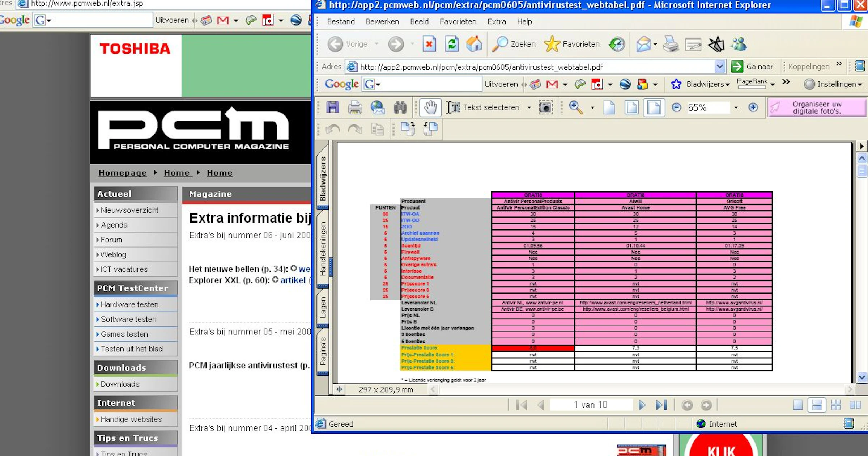
Task: Rotate the page counterclockwise
Action: point(430,129)
